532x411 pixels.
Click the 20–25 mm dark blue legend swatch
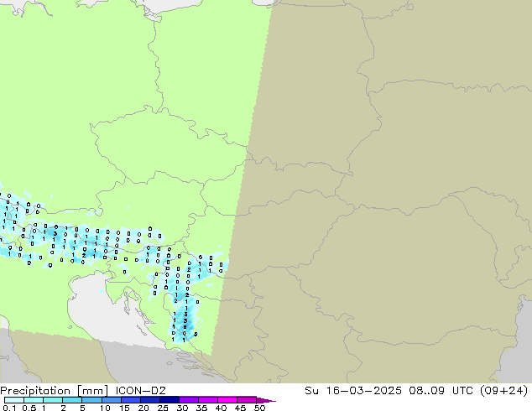click(x=150, y=400)
